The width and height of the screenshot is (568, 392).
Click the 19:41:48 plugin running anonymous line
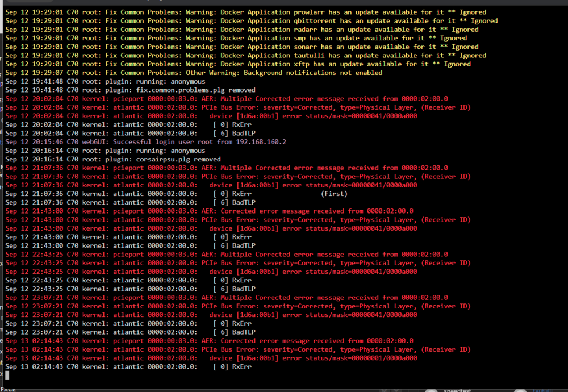point(105,81)
